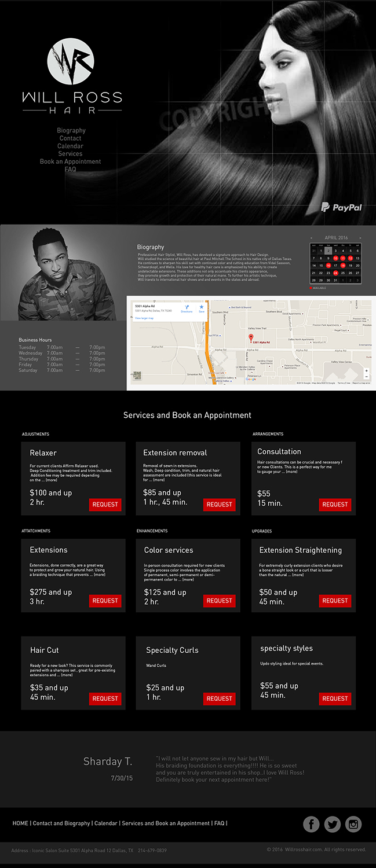Request the Color services
This screenshot has width=376, height=868.
pyautogui.click(x=220, y=601)
